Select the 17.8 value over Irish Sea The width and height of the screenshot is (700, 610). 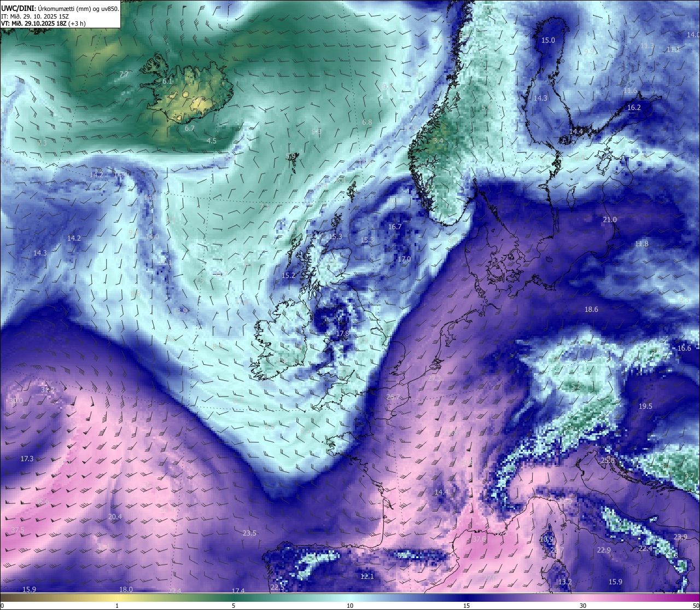(342, 333)
